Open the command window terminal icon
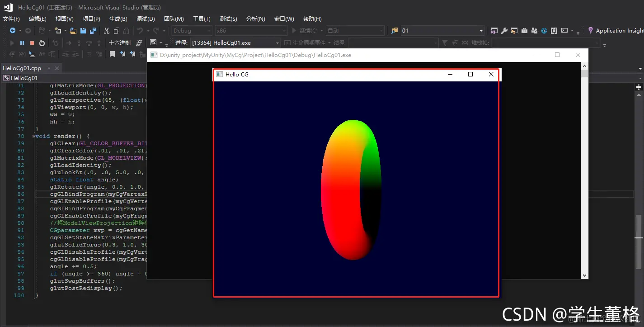The width and height of the screenshot is (644, 327). click(564, 31)
